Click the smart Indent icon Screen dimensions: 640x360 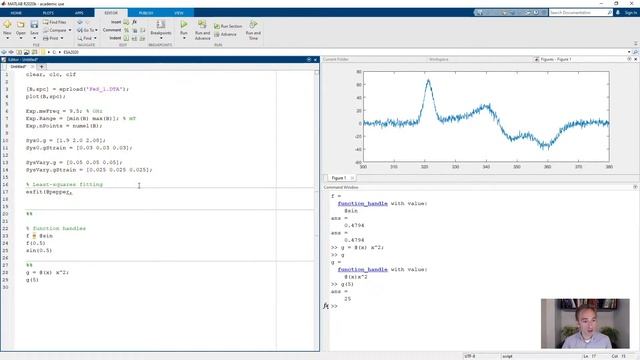pyautogui.click(x=126, y=38)
